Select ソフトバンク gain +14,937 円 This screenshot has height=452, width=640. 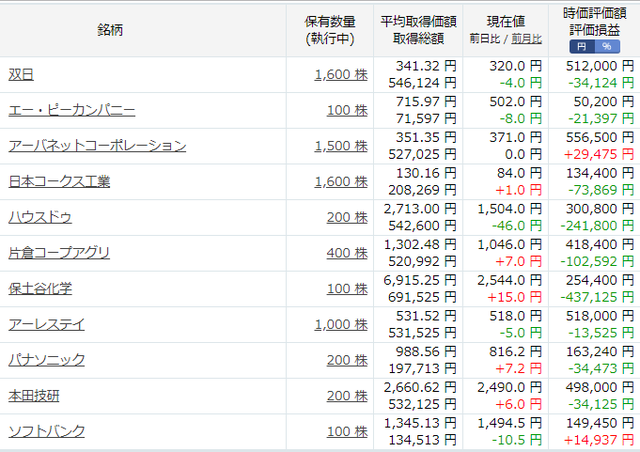point(599,440)
